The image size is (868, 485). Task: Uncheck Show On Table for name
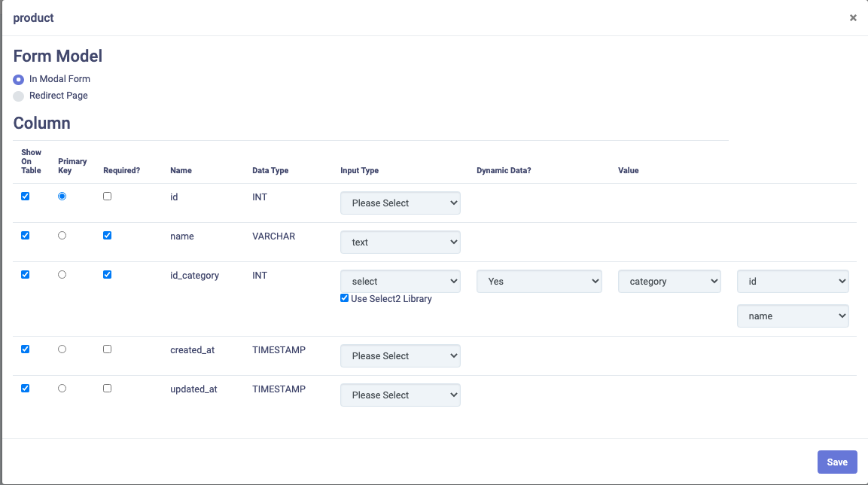click(x=25, y=235)
